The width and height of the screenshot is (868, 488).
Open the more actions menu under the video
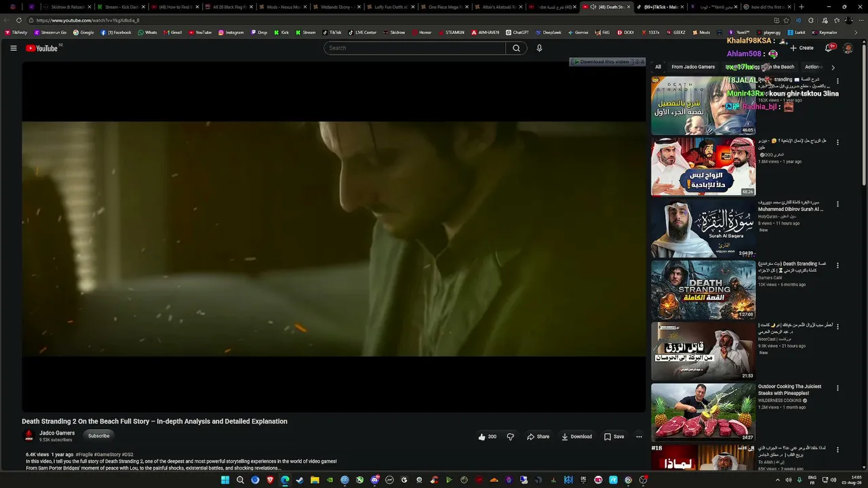pos(639,436)
